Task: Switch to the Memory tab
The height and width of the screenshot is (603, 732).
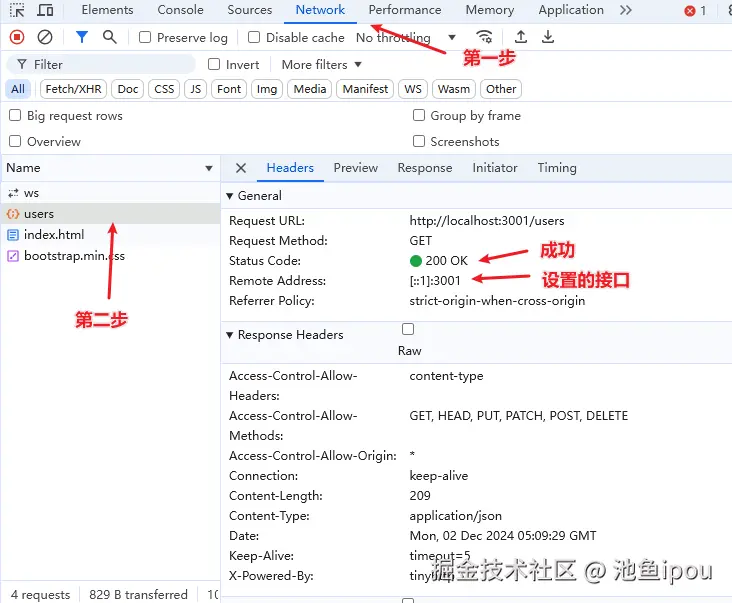Action: click(490, 10)
